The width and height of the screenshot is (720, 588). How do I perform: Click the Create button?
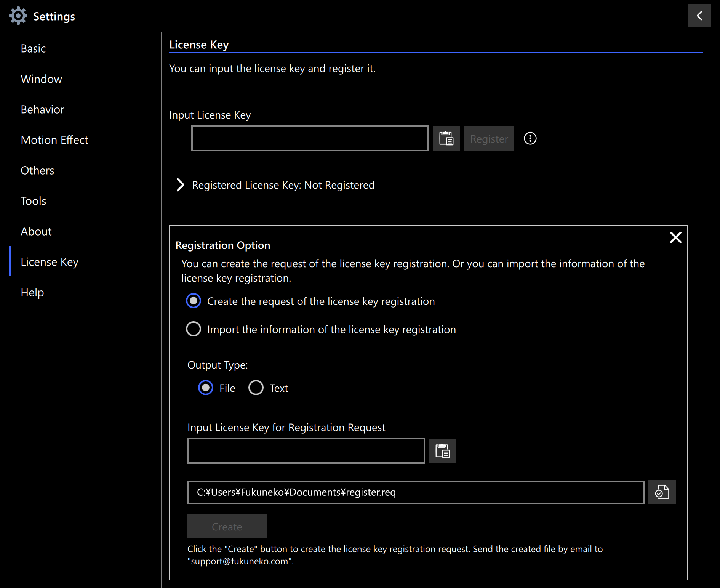click(227, 526)
